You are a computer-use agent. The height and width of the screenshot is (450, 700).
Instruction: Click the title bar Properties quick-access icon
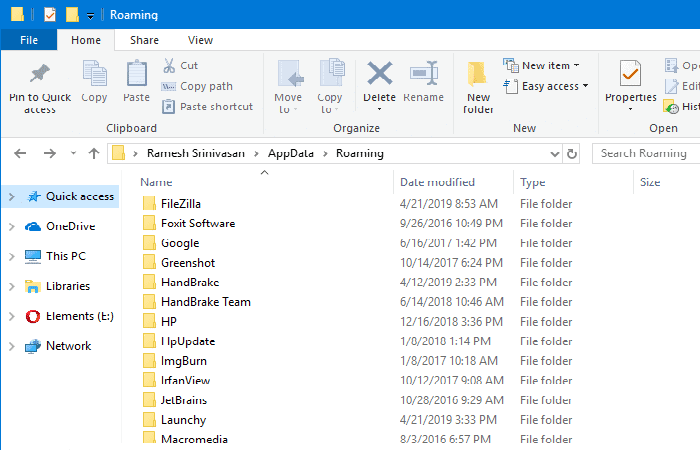point(50,15)
